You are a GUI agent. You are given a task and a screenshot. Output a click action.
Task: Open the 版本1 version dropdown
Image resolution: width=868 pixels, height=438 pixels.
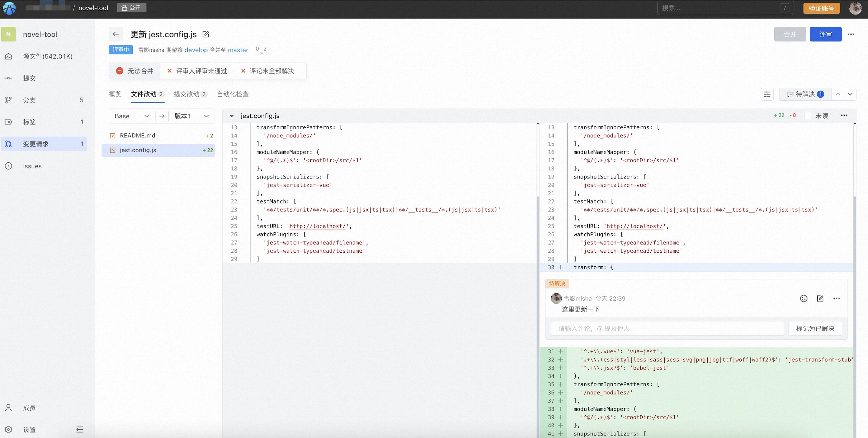pos(191,116)
